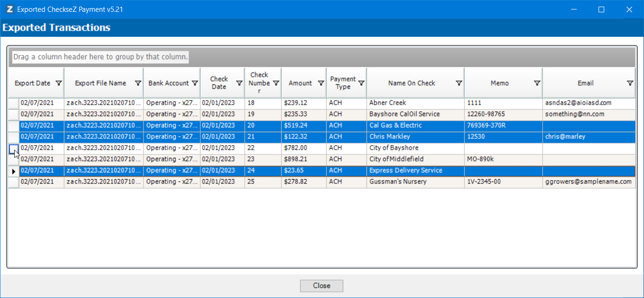This screenshot has width=644, height=298.
Task: Click row selector for City of Middlefield row
Action: [x=14, y=159]
